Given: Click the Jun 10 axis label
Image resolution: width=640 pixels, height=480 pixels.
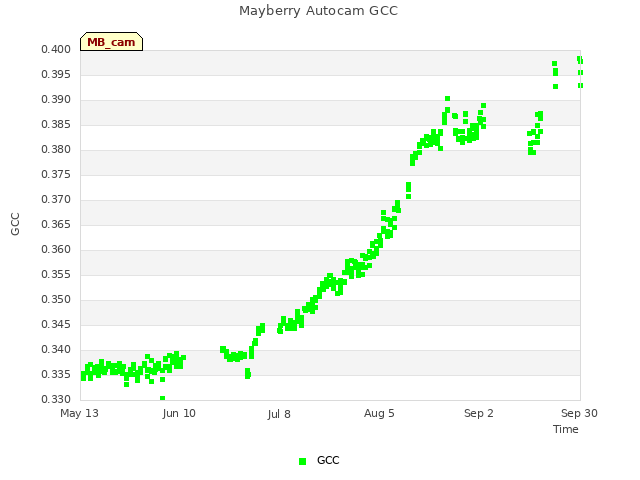Looking at the screenshot, I should (179, 413).
